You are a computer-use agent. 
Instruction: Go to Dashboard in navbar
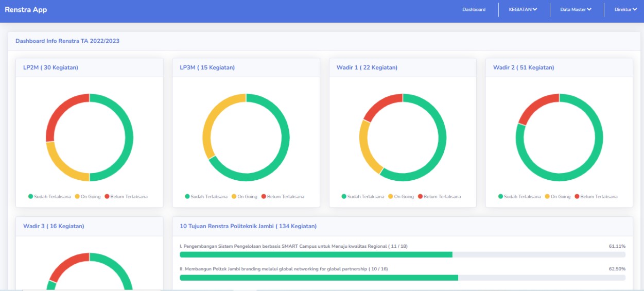(474, 9)
